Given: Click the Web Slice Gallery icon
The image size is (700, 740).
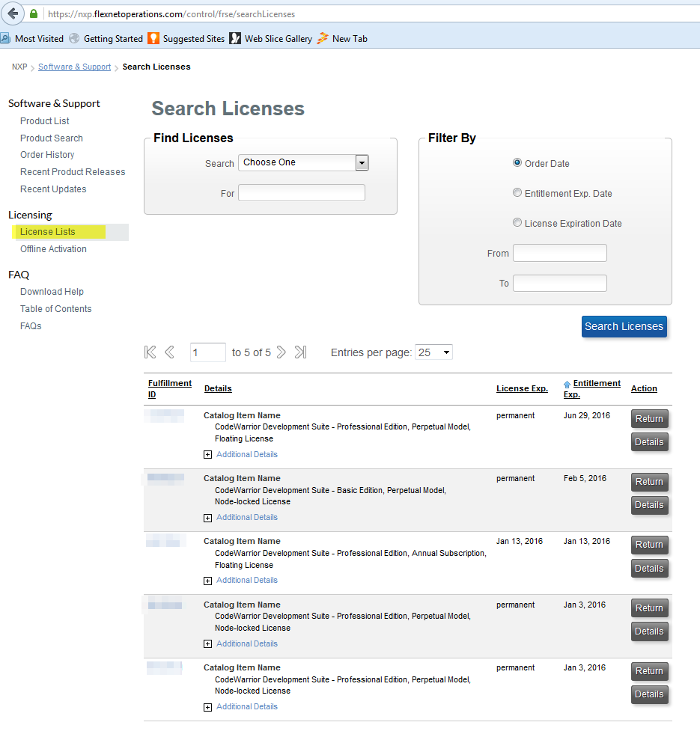Looking at the screenshot, I should (235, 38).
